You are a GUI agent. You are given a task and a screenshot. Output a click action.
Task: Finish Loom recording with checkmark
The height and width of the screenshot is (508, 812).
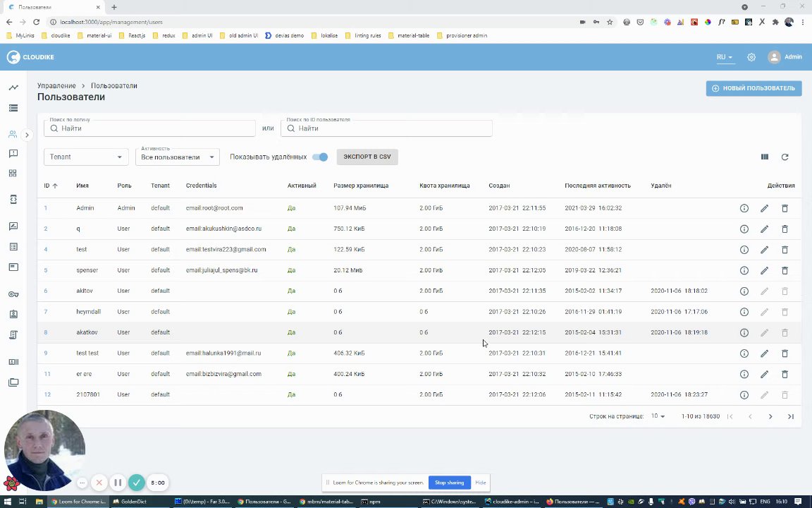136,483
